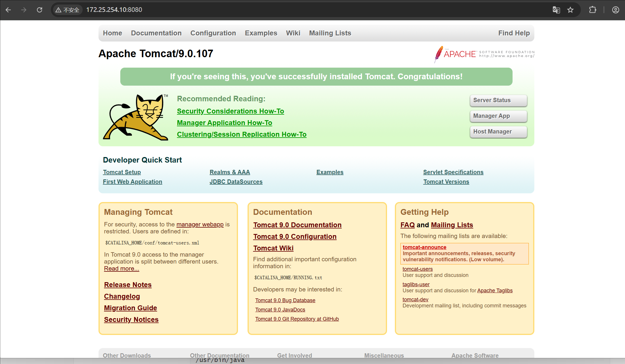
Task: Open Manager Application How-To link
Action: coord(225,123)
